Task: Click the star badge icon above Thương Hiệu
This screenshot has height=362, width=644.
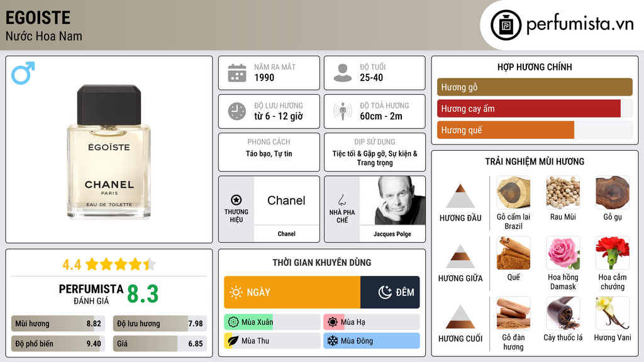Action: (236, 200)
